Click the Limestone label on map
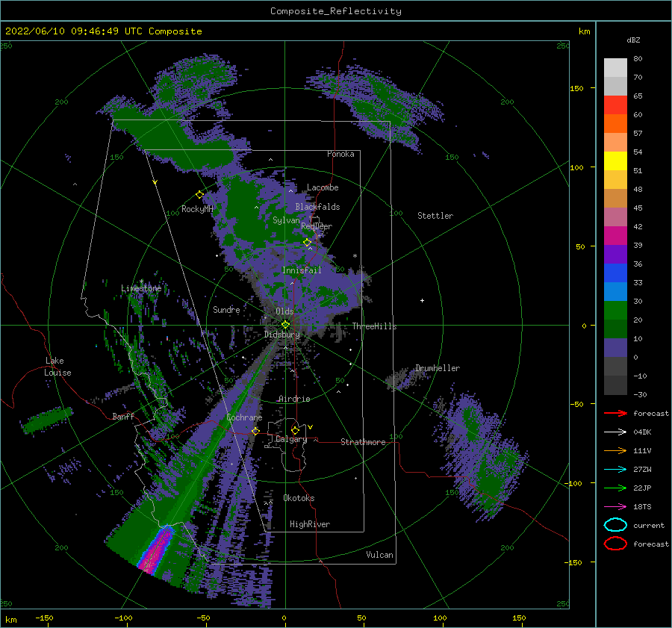The height and width of the screenshot is (628, 672). tap(141, 288)
